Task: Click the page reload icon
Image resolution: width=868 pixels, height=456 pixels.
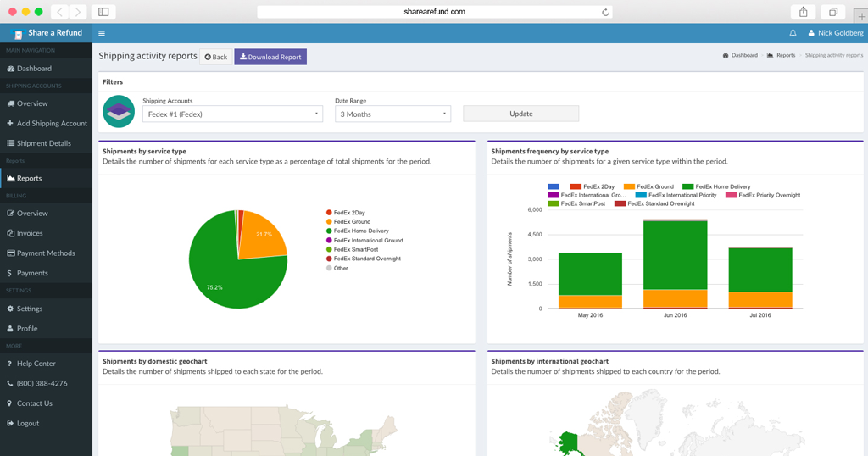Action: (x=605, y=12)
